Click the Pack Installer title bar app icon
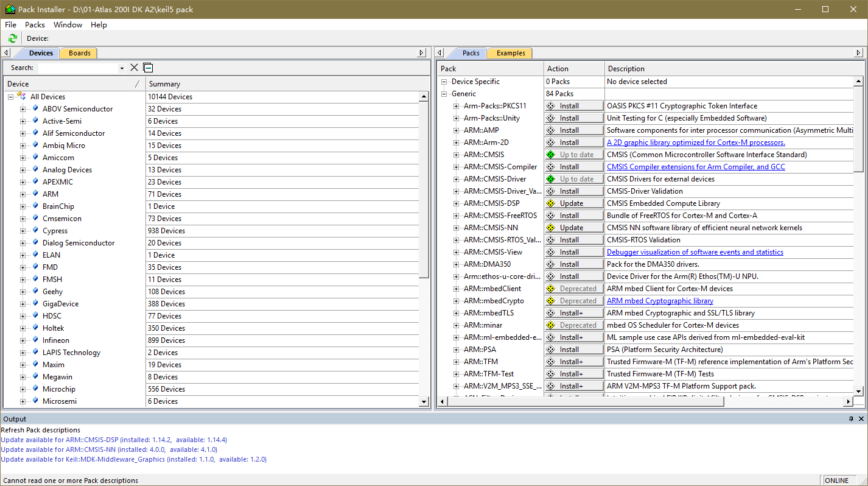This screenshot has width=868, height=486. tap(10, 9)
